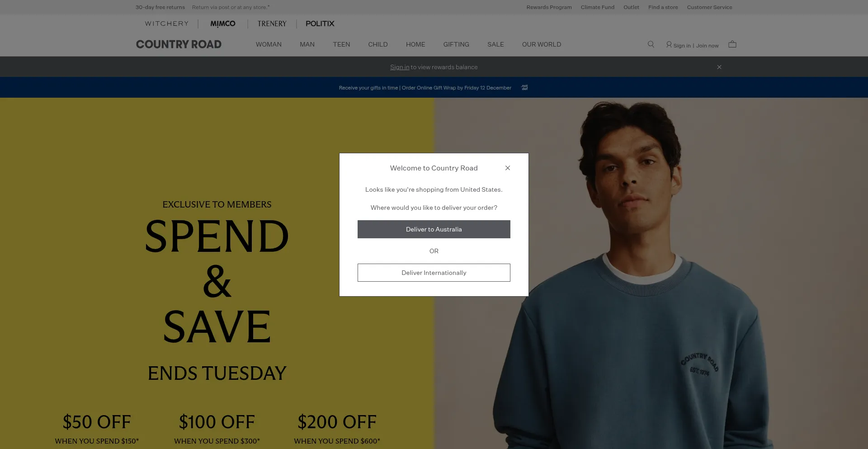This screenshot has width=868, height=449.
Task: Choose Deliver Internationally
Action: coord(434,273)
